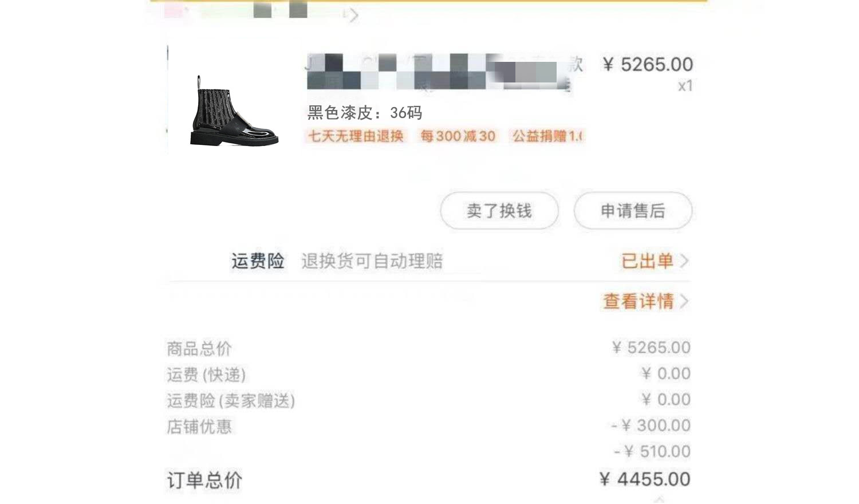
Task: Open shop page via top chevron arrow
Action: pos(353,15)
